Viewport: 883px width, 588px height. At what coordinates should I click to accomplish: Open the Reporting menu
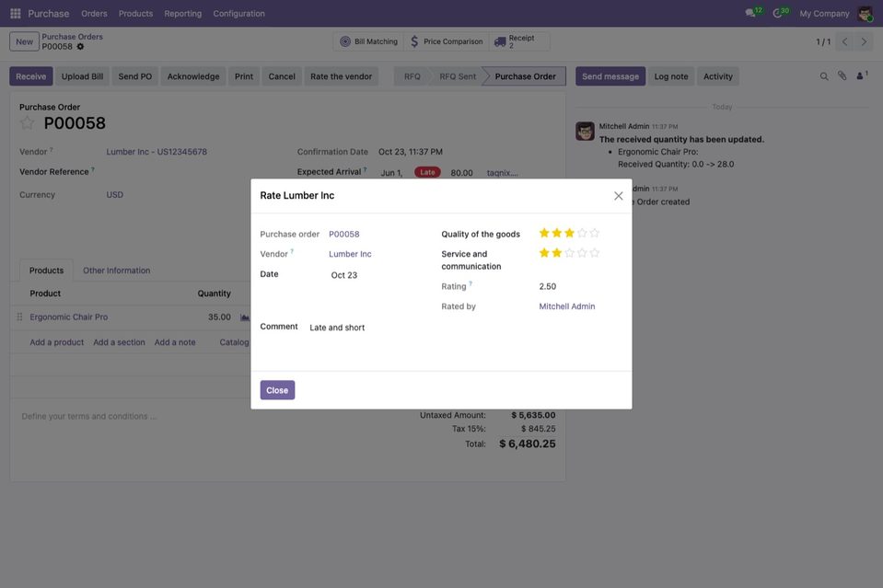(183, 14)
